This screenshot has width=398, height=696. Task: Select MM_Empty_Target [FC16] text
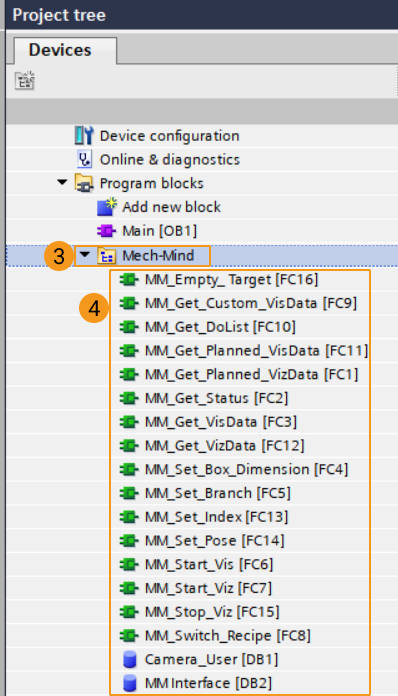coord(232,280)
